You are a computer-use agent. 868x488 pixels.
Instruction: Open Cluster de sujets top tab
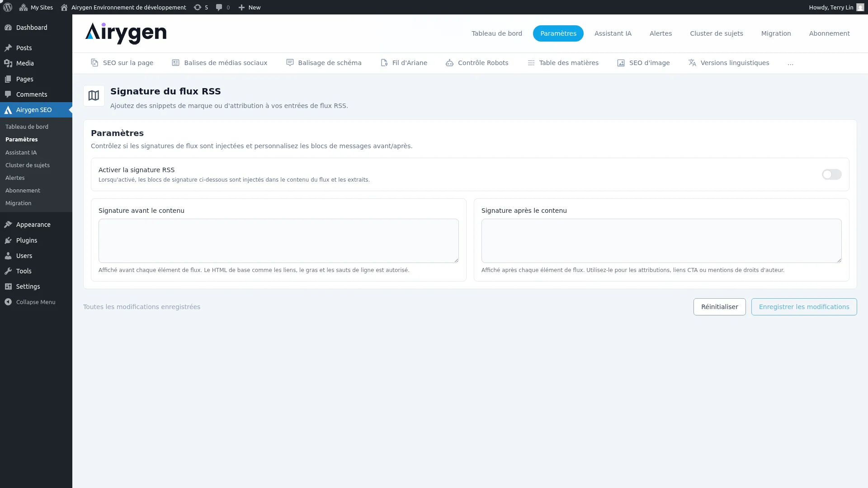coord(716,33)
